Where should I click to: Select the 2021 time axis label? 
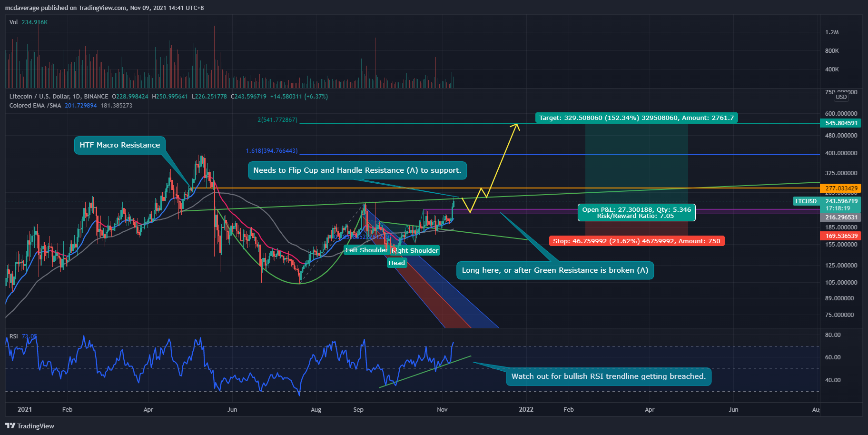coord(25,409)
